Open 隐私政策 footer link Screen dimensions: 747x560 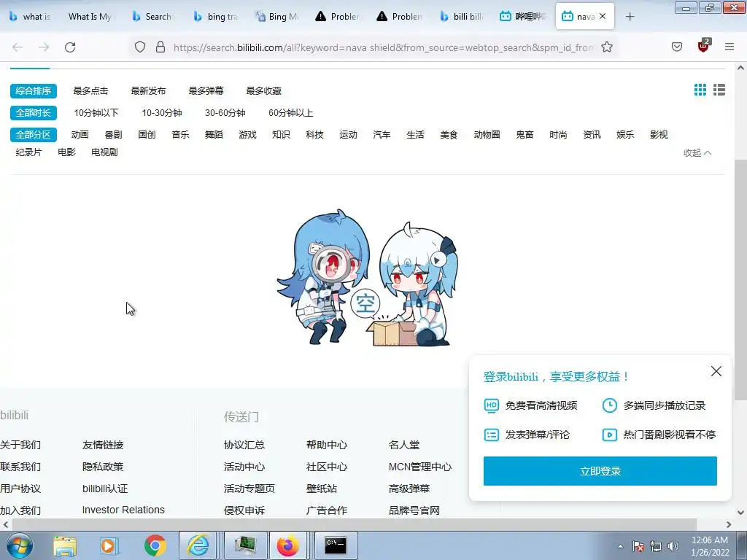pos(103,467)
